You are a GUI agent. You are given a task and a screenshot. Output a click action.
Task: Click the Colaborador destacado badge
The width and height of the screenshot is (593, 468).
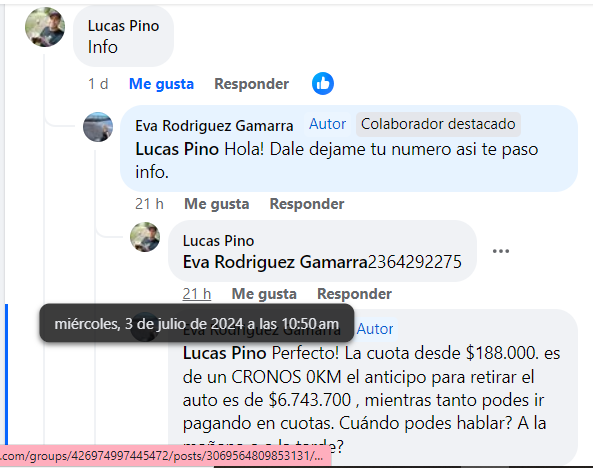(438, 124)
